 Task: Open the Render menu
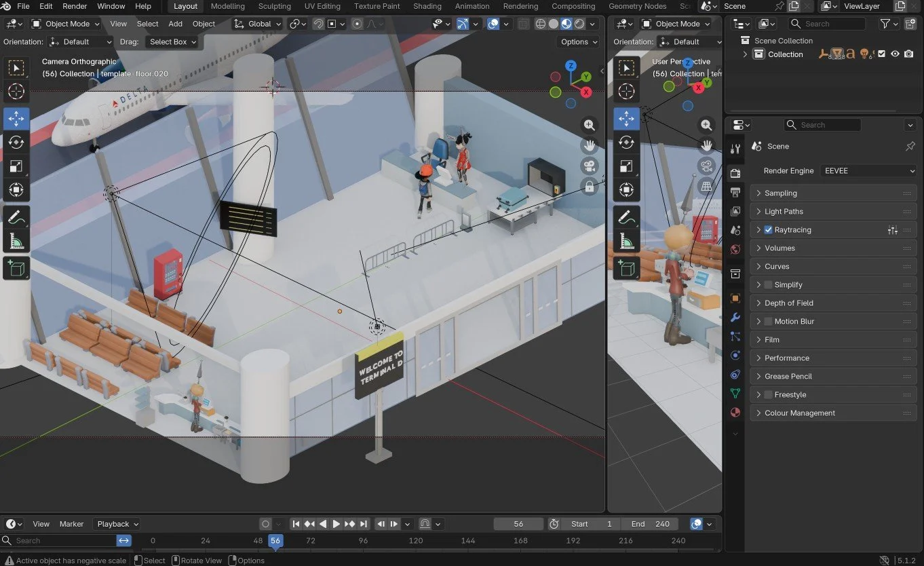tap(75, 6)
